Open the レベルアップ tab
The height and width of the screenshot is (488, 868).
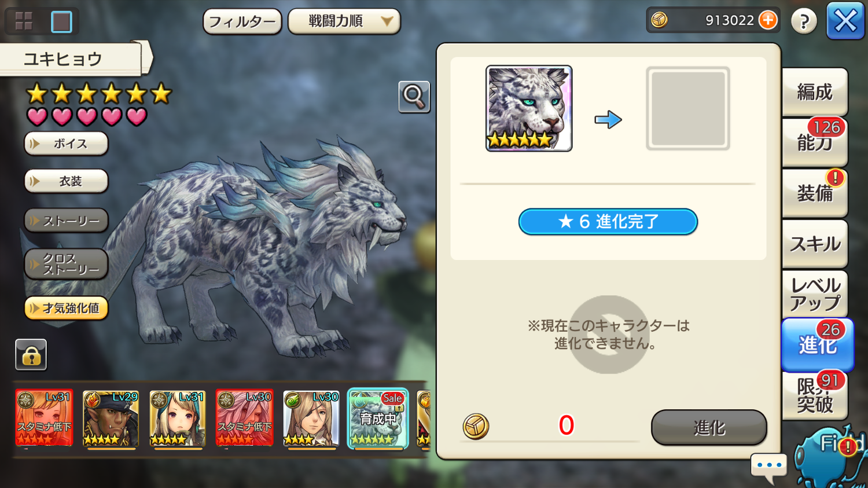[815, 294]
